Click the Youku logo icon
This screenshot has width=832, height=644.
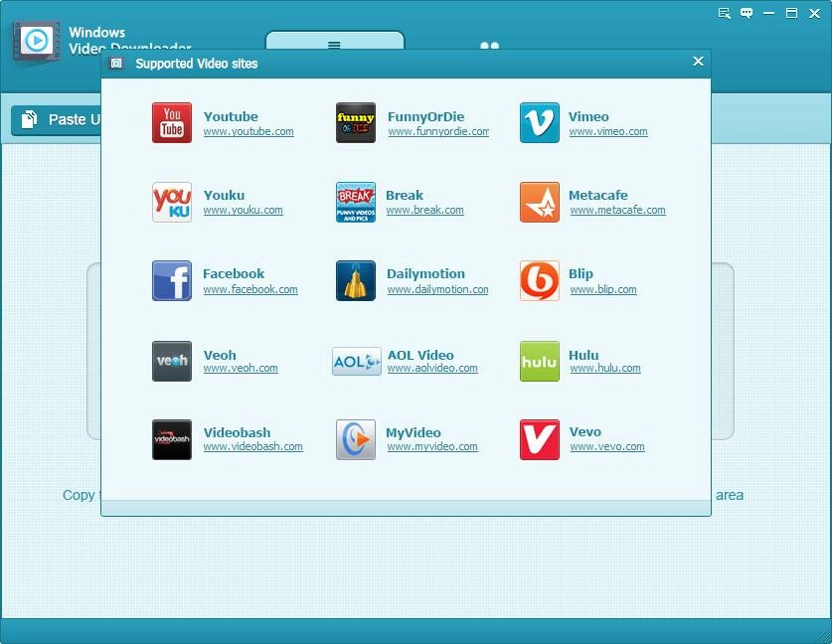(172, 202)
